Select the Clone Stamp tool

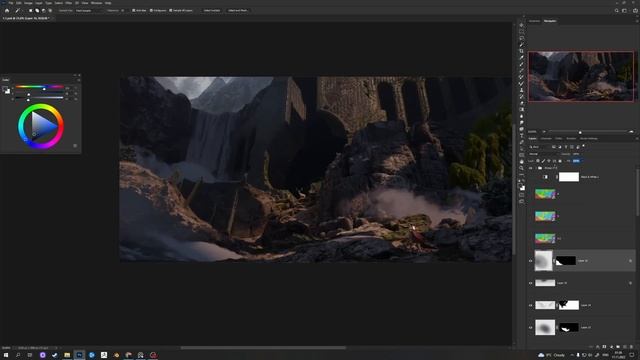[522, 90]
